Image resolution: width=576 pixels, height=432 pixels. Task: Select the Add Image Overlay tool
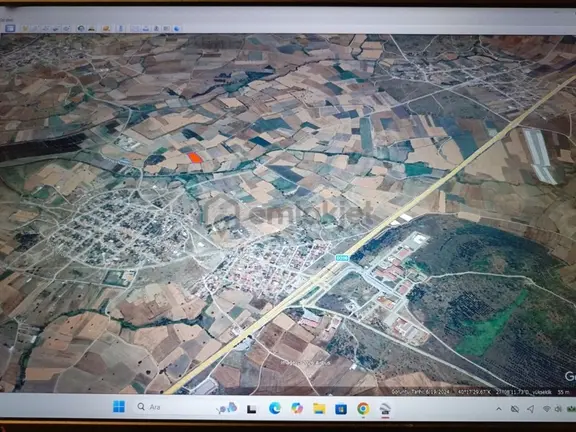[x=56, y=28]
